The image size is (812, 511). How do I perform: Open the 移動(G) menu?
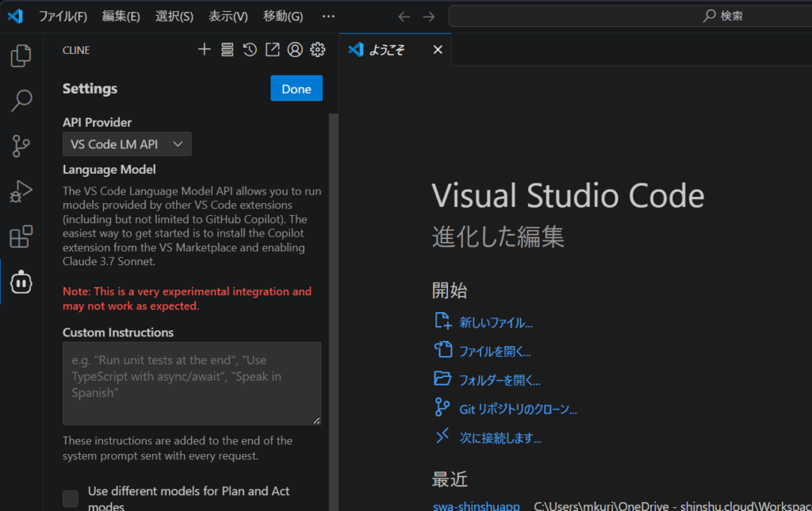tap(283, 17)
